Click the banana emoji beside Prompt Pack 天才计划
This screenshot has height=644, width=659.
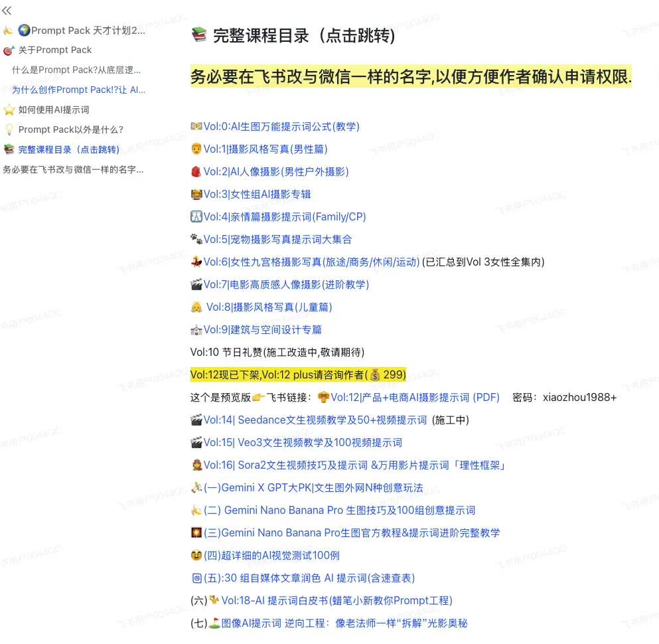[x=8, y=31]
